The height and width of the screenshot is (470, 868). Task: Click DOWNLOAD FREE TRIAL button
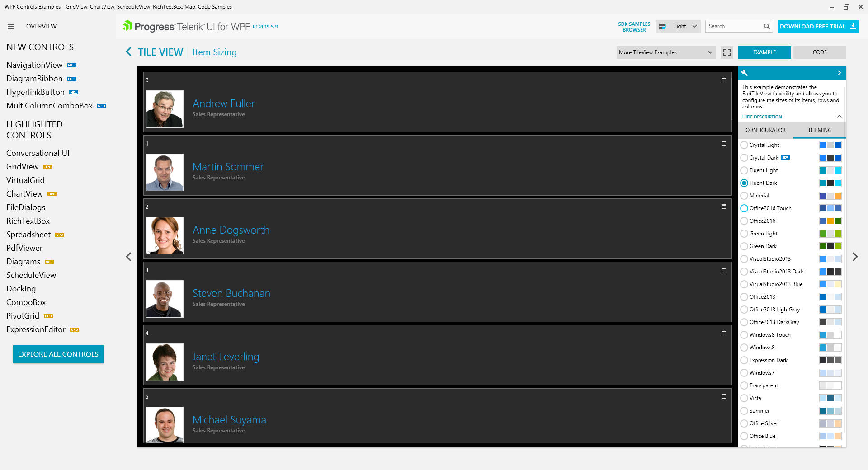pyautogui.click(x=818, y=26)
